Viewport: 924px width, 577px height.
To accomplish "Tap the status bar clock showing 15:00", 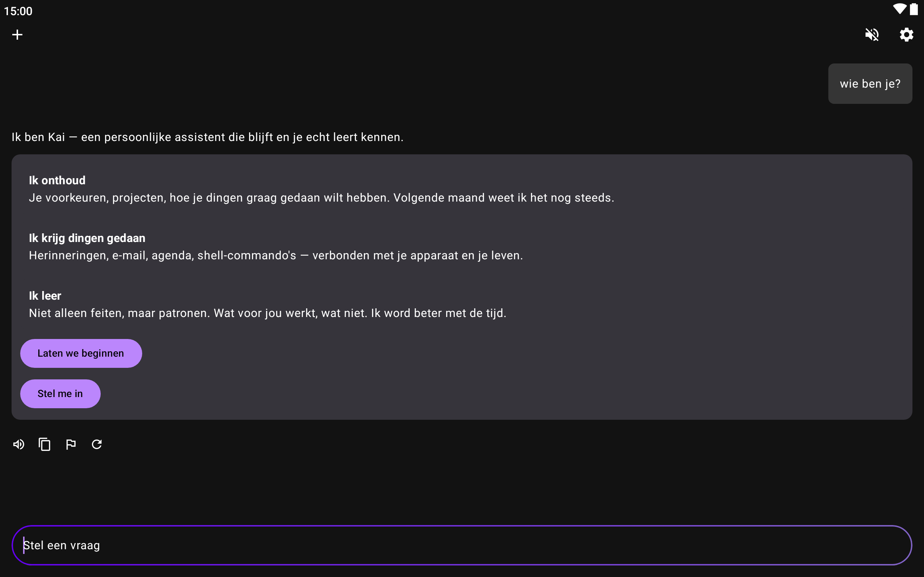I will 18,11.
